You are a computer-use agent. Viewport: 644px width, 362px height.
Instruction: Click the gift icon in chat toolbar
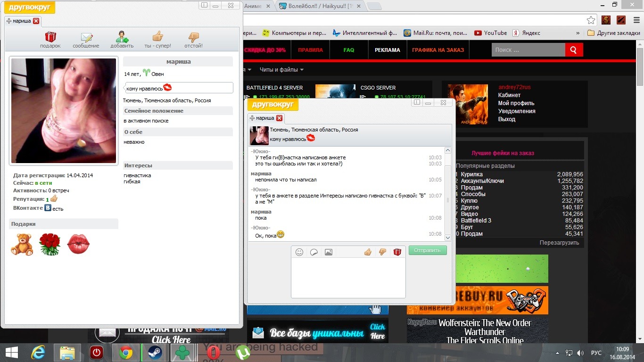[x=397, y=252]
